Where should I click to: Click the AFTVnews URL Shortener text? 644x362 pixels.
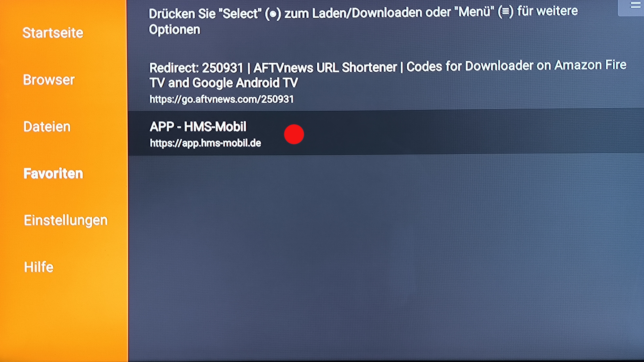(325, 67)
